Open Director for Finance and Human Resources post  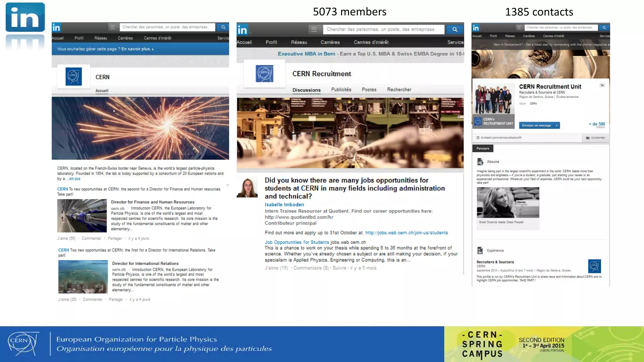click(153, 202)
